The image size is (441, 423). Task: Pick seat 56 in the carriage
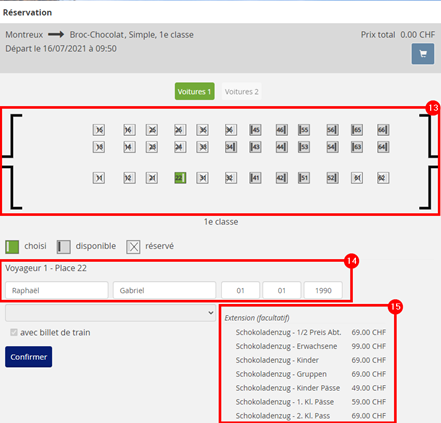coord(332,130)
